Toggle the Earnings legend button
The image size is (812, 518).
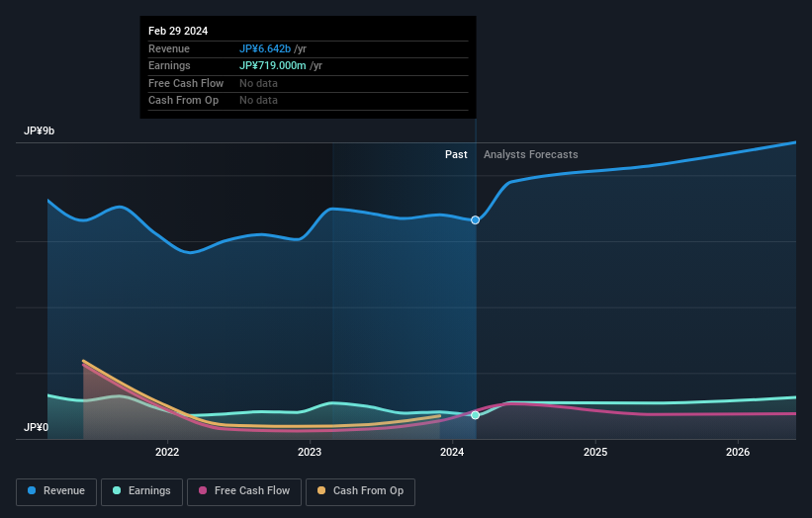[x=141, y=491]
